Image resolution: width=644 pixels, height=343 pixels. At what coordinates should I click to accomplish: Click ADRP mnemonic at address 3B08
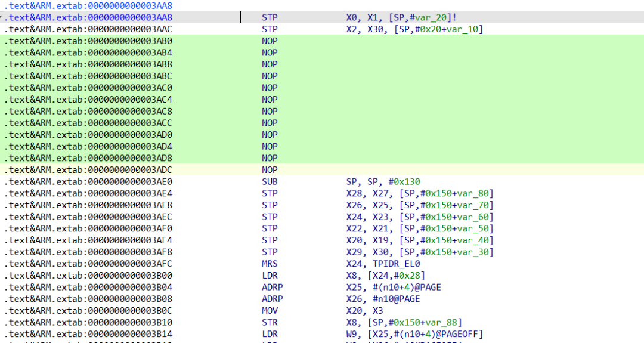pos(273,299)
